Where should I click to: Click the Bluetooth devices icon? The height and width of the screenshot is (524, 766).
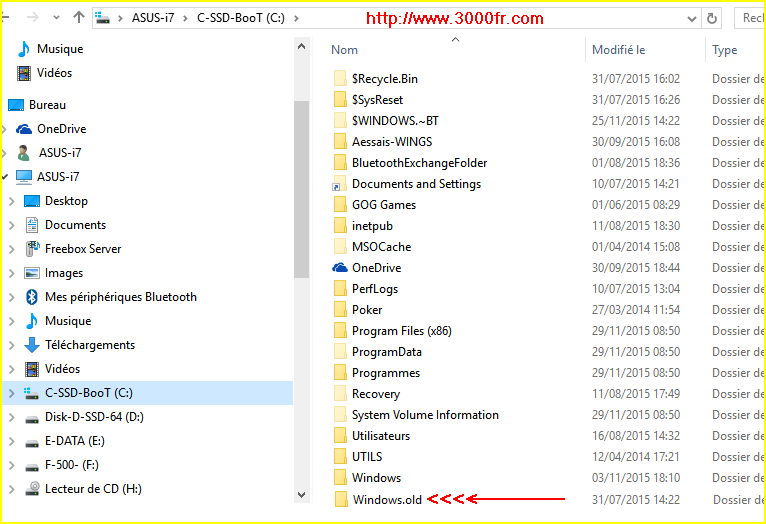pos(32,296)
